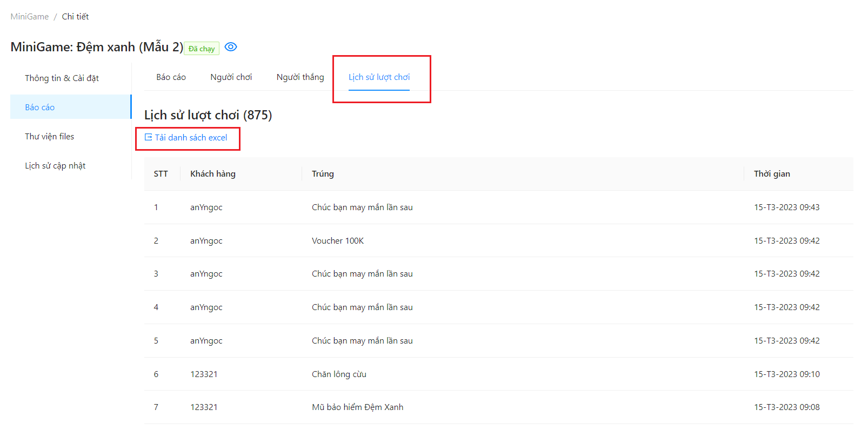Image resolution: width=868 pixels, height=430 pixels.
Task: Click the MiniGame breadcrumb link
Action: tap(30, 17)
